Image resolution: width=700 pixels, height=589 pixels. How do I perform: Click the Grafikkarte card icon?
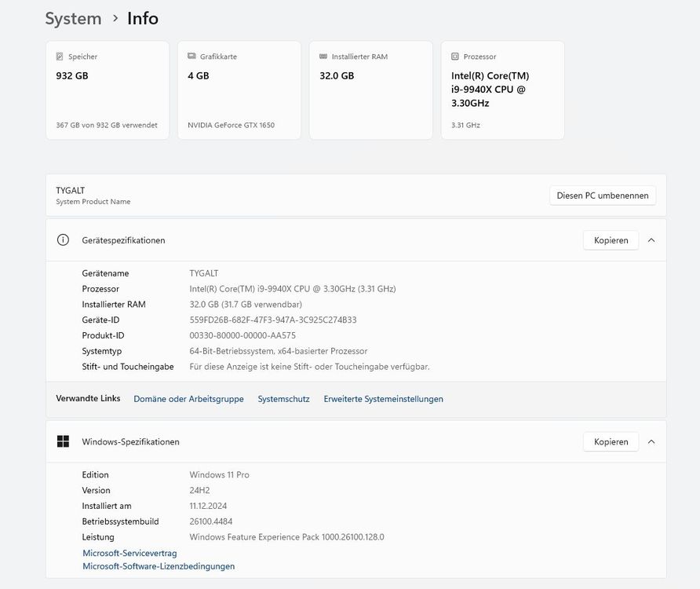(x=191, y=57)
